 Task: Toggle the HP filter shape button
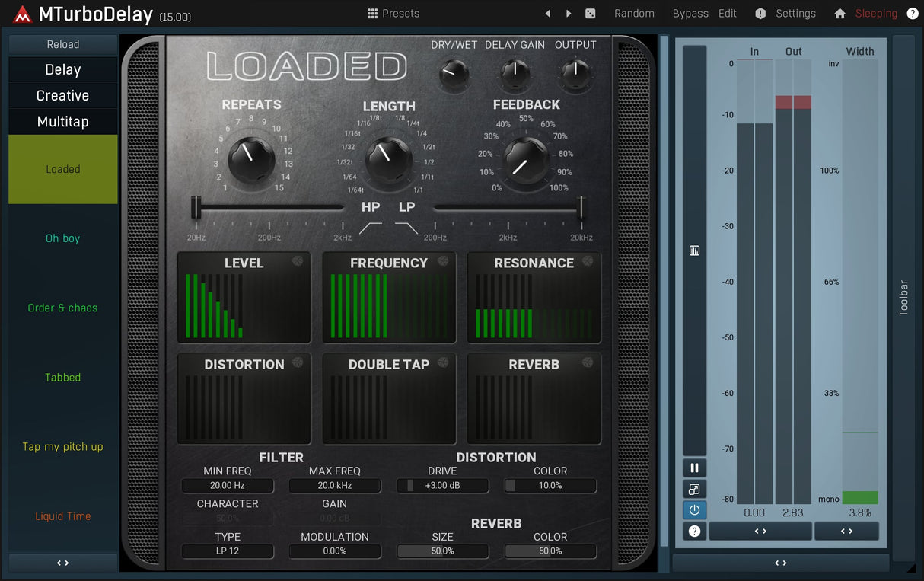pyautogui.click(x=371, y=227)
